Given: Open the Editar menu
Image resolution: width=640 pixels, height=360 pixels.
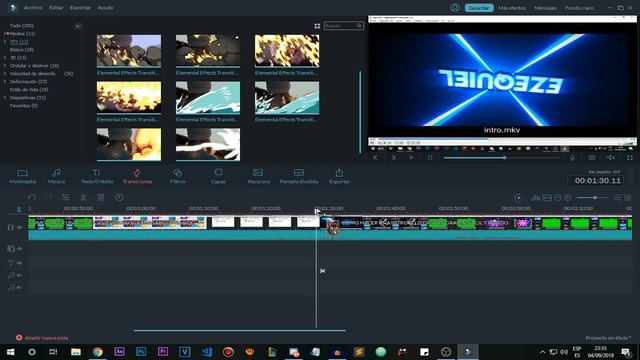Looking at the screenshot, I should [56, 8].
